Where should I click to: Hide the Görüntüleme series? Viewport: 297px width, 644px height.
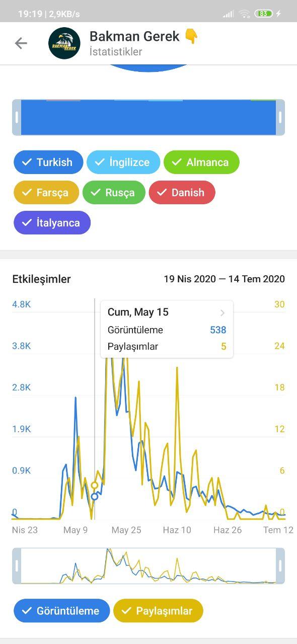pos(61,611)
